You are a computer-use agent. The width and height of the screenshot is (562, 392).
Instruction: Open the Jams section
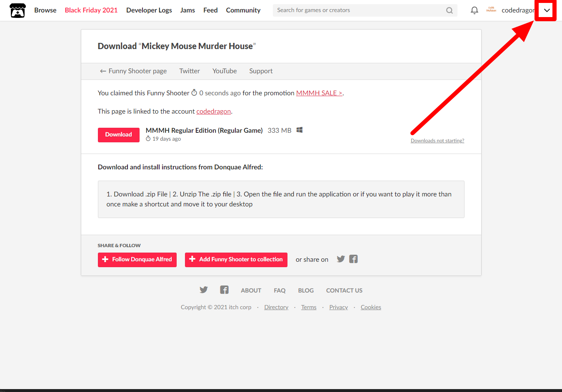(187, 10)
